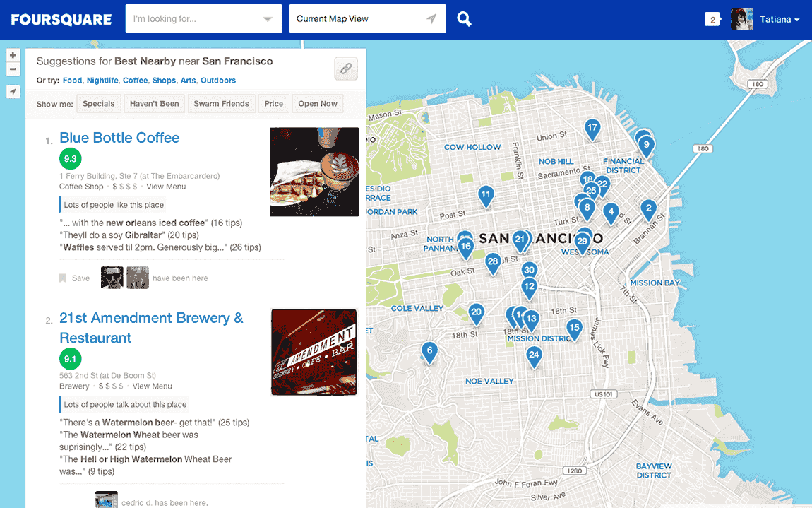Screen dimensions: 812x508
Task: Toggle the Specials filter
Action: tap(98, 104)
